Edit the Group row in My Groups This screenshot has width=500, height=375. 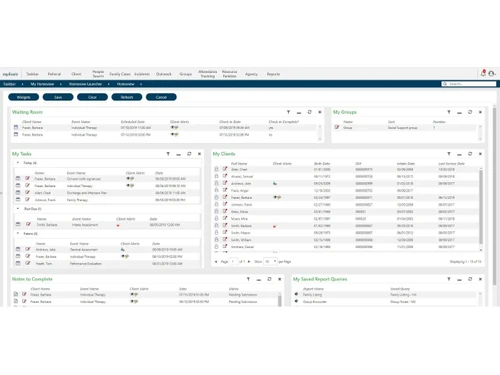(337, 127)
